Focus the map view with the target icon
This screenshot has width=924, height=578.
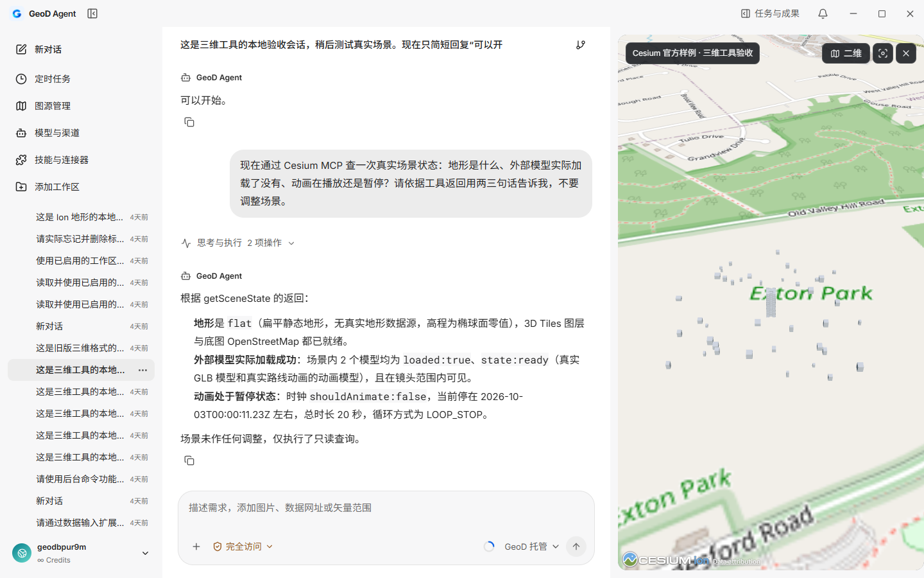click(x=883, y=53)
